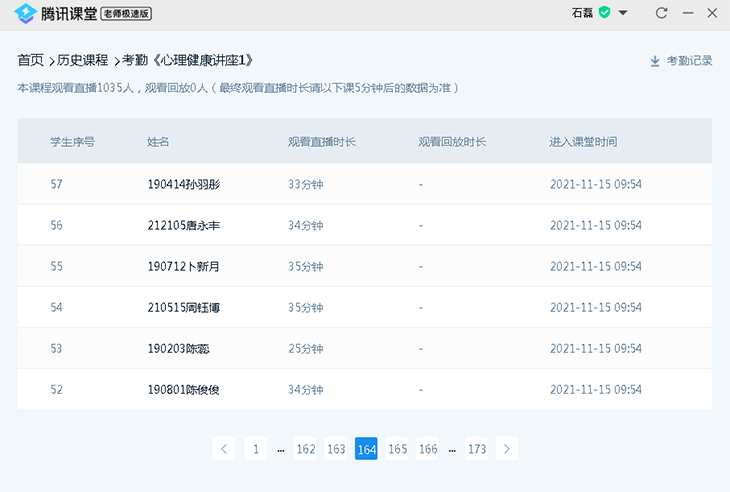Click the viewer count summary text
730x492 pixels.
point(238,88)
